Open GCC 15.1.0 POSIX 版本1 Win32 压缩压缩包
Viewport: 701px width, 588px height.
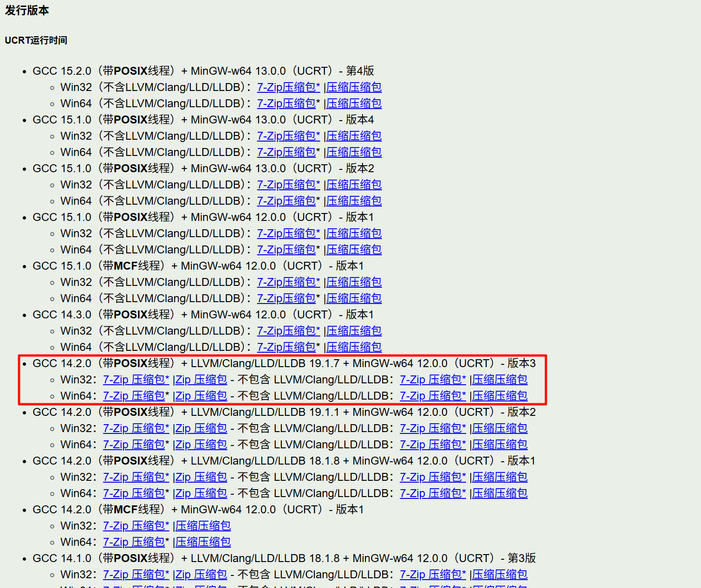click(x=354, y=233)
